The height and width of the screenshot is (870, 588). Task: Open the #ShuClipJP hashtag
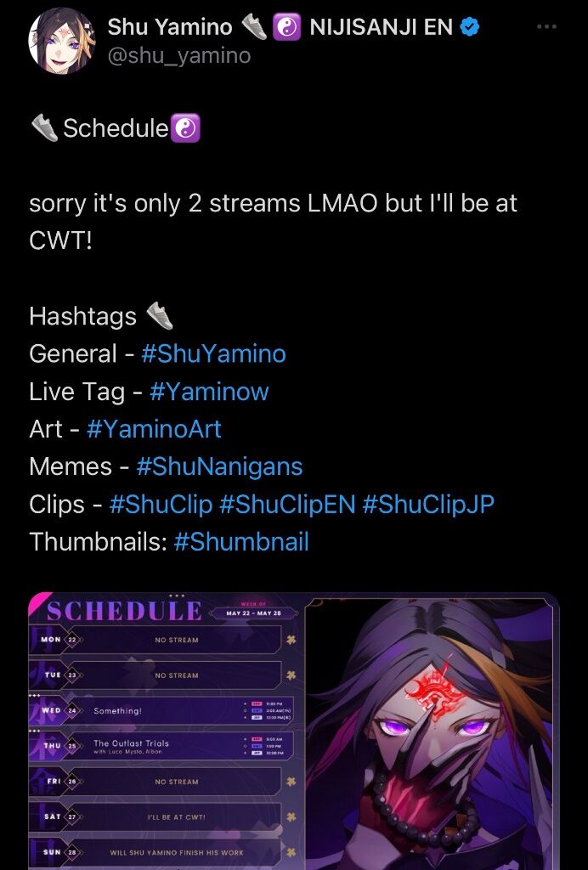tap(428, 505)
